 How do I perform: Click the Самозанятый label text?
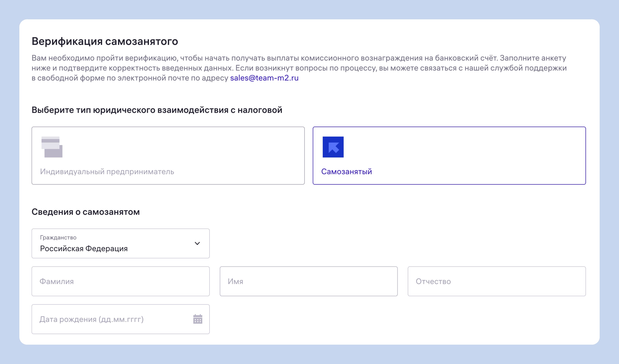pos(347,172)
